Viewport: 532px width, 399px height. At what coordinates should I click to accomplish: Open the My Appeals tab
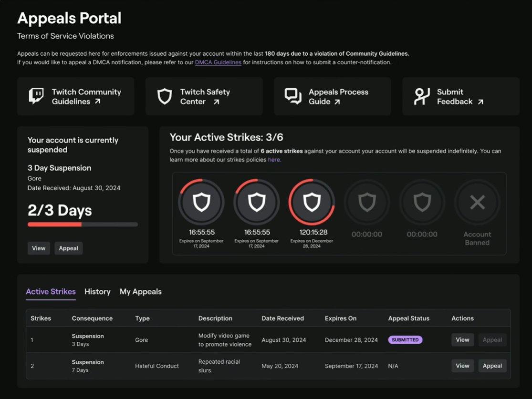click(140, 292)
